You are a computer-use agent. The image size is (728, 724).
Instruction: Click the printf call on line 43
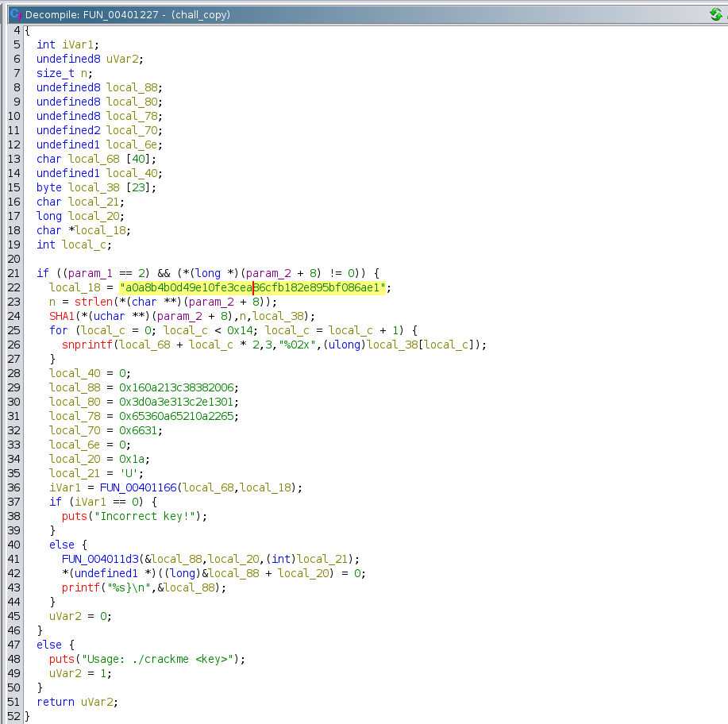click(x=81, y=588)
